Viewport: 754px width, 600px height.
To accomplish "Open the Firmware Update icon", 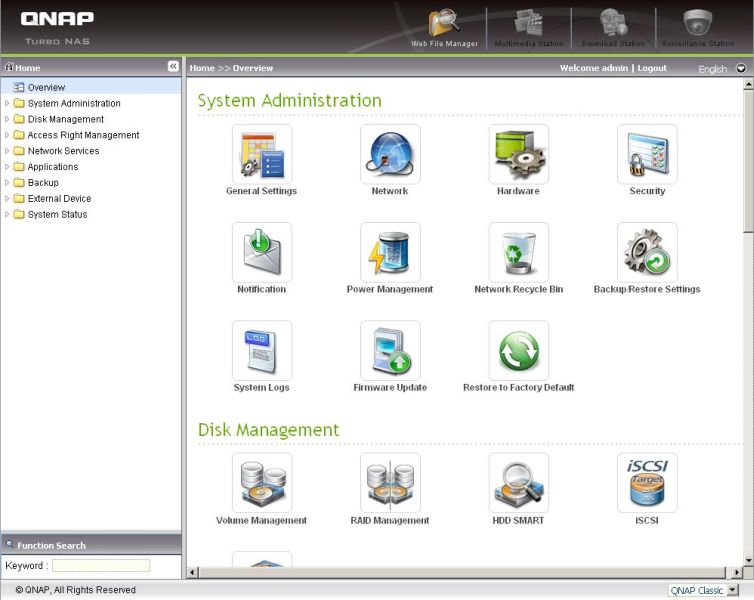I will pyautogui.click(x=390, y=350).
